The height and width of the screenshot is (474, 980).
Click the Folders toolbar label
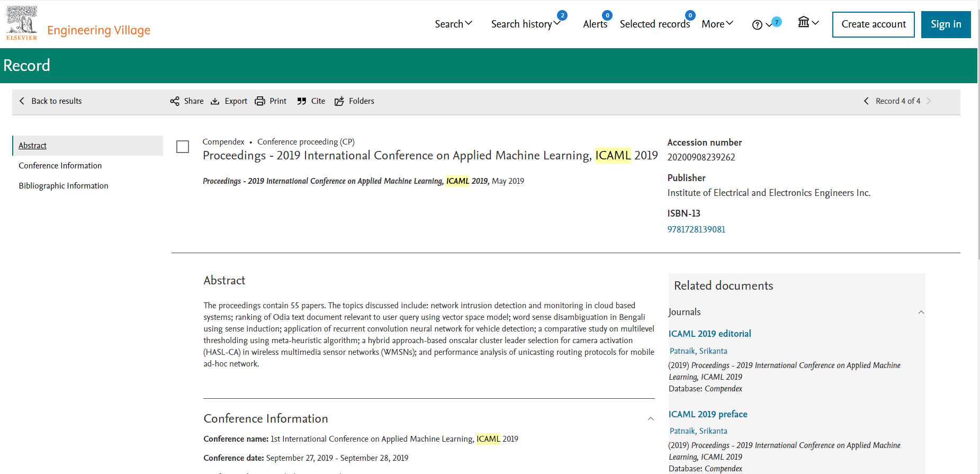pyautogui.click(x=362, y=101)
